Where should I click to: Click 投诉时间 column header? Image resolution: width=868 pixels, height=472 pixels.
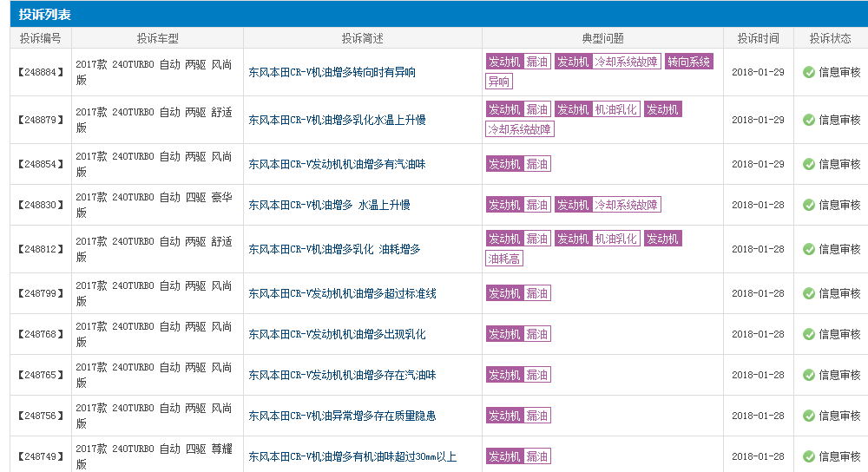pyautogui.click(x=758, y=38)
